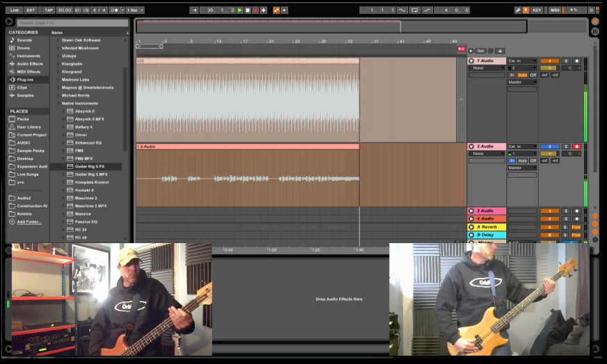Screen dimensions: 607x364
Task: Open the Packs place
Action: 23,119
